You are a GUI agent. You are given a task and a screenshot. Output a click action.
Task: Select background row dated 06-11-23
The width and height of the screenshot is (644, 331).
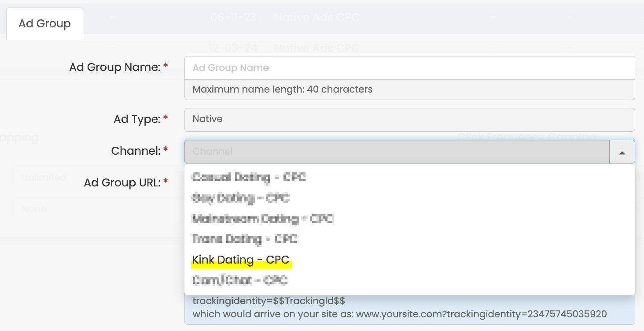233,18
